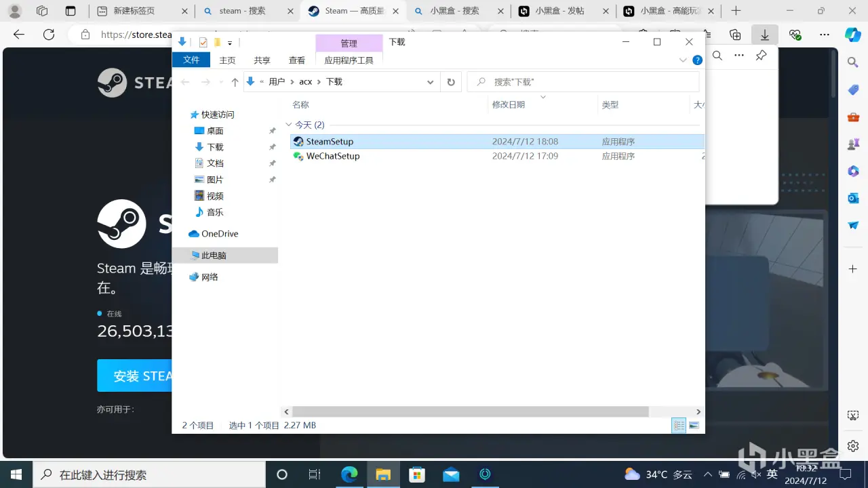Select 下载 in navigation pane
This screenshot has width=868, height=488.
(215, 147)
